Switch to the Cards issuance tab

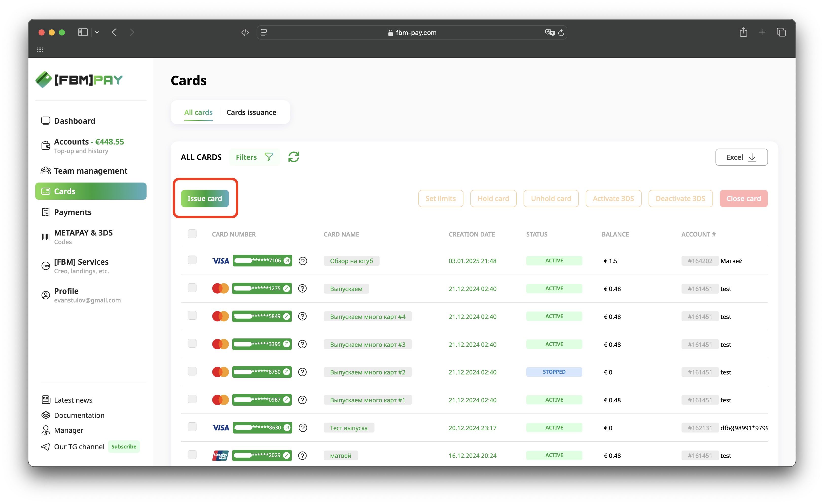251,112
